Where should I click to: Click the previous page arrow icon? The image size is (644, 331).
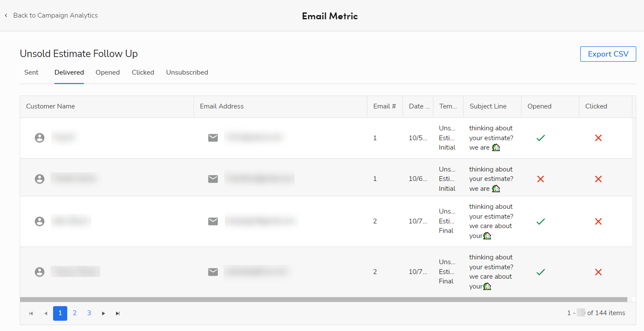pyautogui.click(x=45, y=313)
